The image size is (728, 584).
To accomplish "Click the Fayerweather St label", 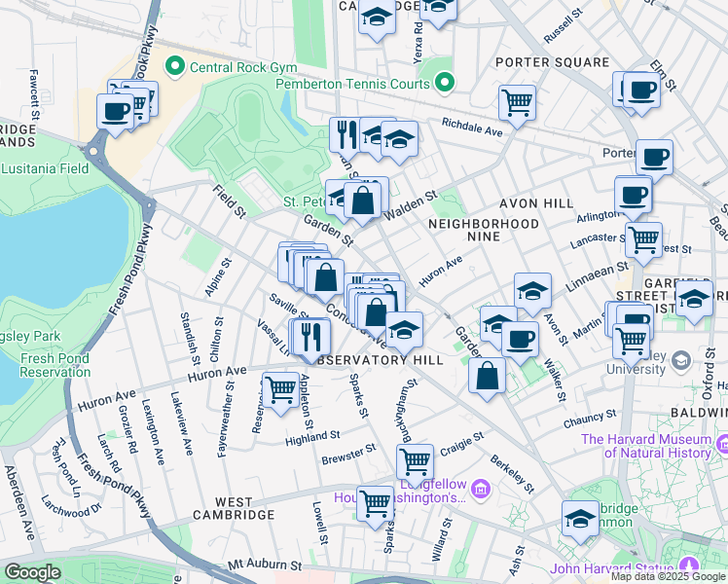I will 226,420.
